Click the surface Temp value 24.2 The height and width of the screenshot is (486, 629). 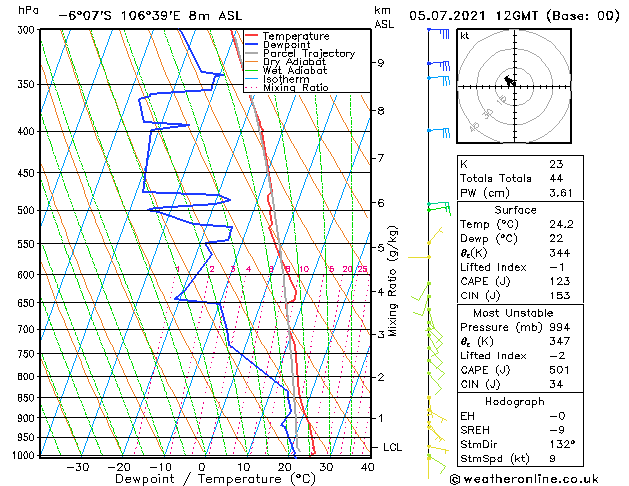[561, 224]
